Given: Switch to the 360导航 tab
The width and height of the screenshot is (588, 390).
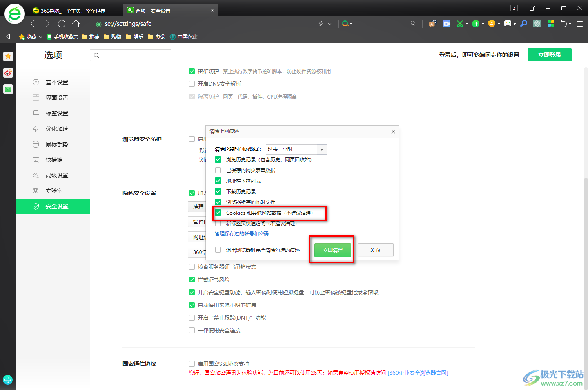Looking at the screenshot, I should pyautogui.click(x=73, y=11).
